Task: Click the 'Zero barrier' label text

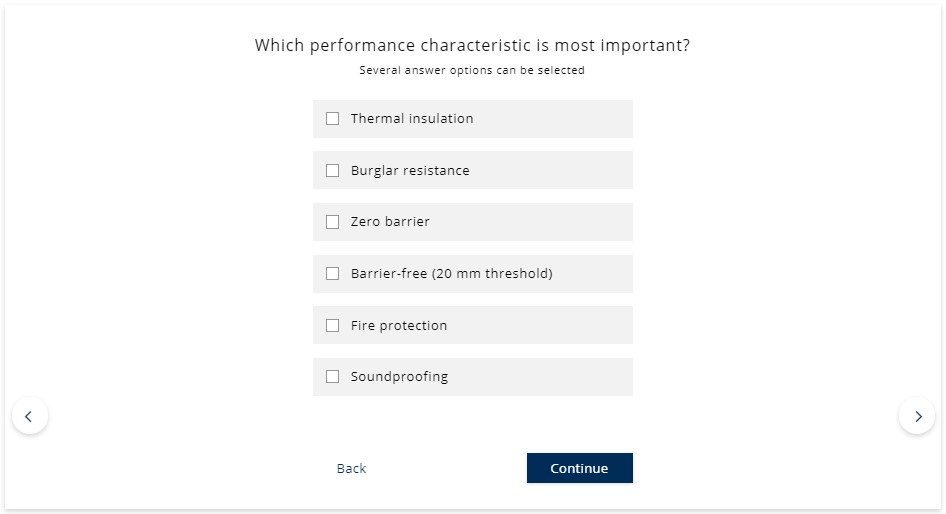Action: tap(390, 222)
